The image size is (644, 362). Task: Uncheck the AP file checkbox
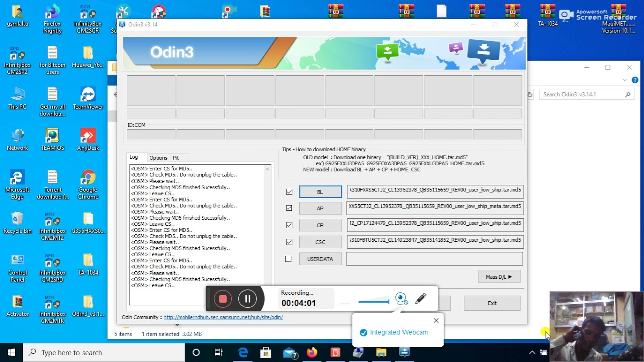289,208
